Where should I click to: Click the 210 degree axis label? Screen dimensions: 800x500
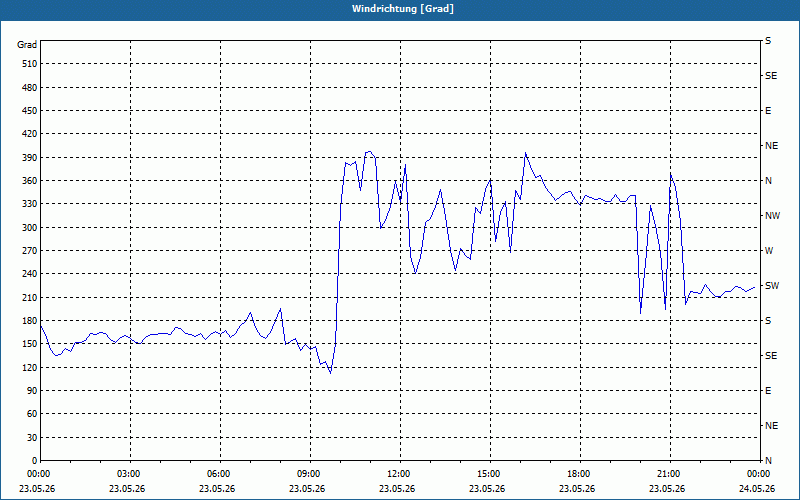click(30, 297)
